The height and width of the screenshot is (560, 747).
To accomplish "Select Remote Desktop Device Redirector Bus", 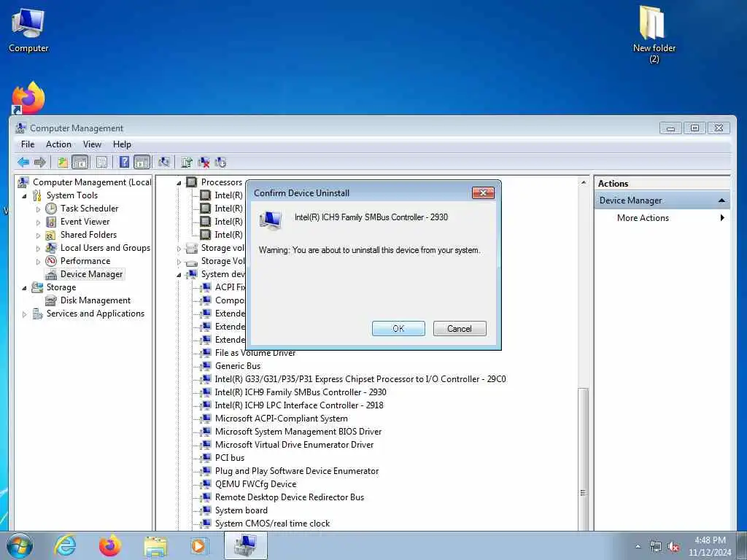I will click(x=290, y=497).
